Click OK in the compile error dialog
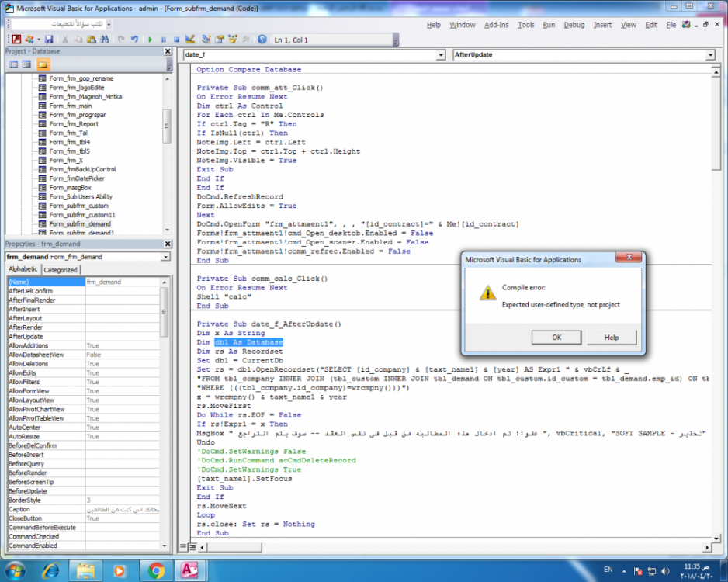The width and height of the screenshot is (728, 582). tap(556, 338)
